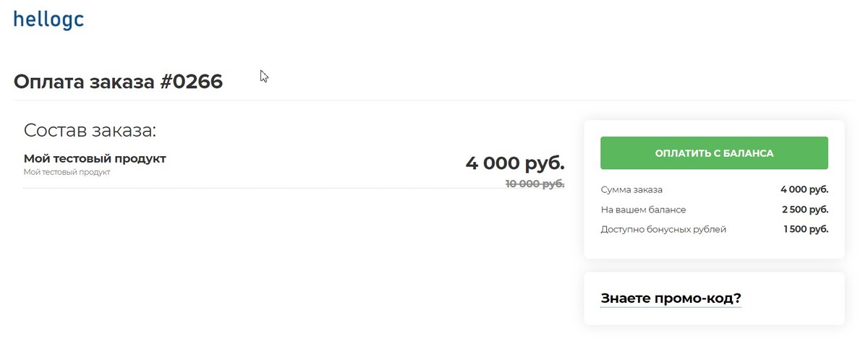
Task: Click the dotted divider under the product row
Action: (294, 188)
